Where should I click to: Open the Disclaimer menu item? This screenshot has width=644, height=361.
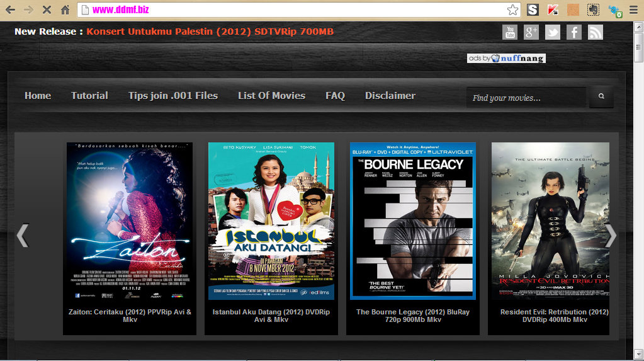(x=390, y=96)
